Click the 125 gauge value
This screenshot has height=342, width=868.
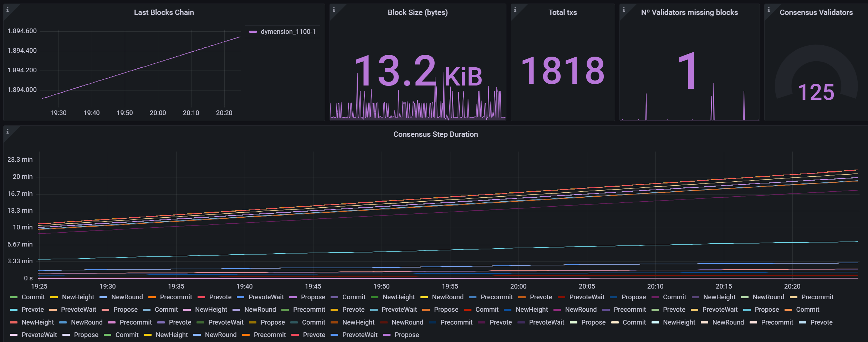816,92
